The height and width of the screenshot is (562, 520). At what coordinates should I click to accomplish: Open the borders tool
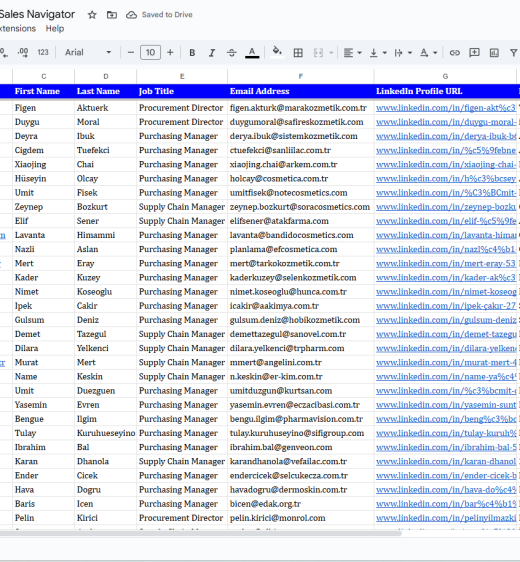pos(298,53)
